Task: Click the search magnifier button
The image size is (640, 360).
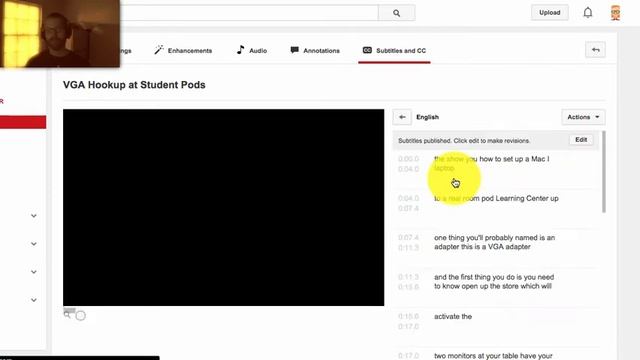Action: pyautogui.click(x=396, y=13)
